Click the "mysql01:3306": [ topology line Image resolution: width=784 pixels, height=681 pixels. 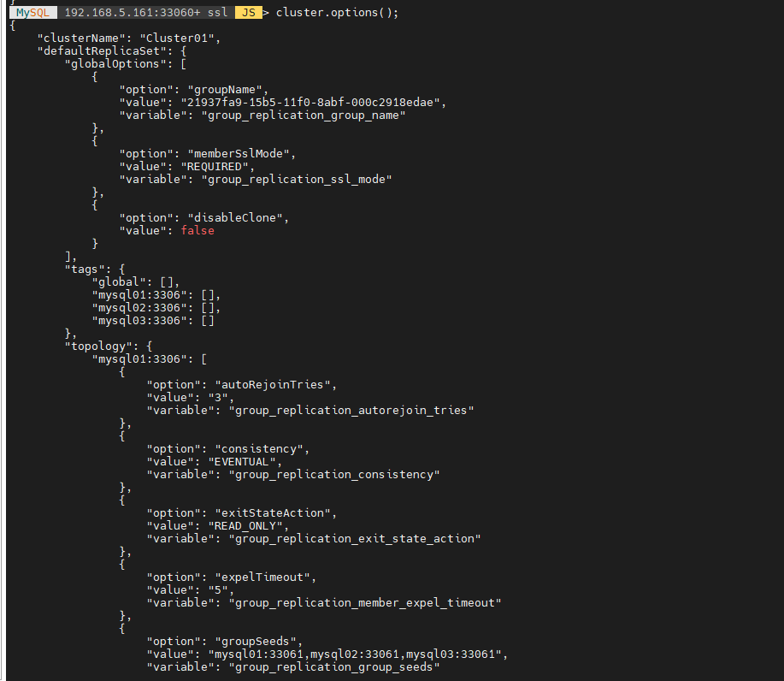[149, 359]
